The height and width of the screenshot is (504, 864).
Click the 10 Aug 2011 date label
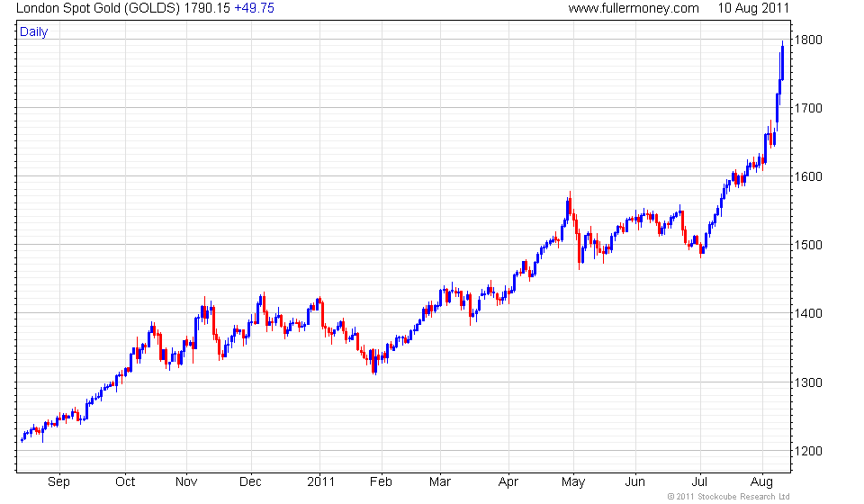click(753, 8)
